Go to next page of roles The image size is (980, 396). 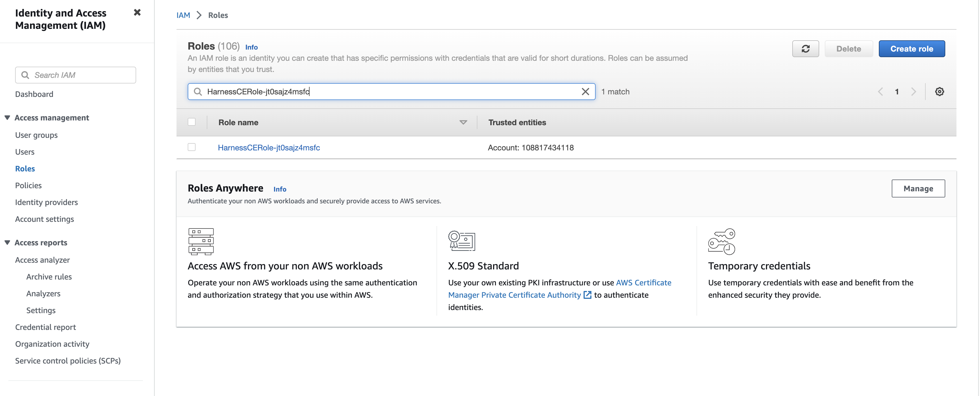(x=913, y=92)
